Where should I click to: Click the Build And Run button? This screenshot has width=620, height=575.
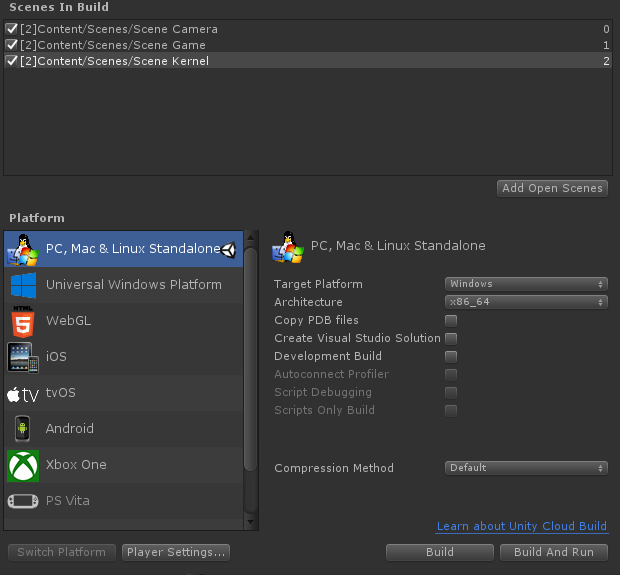tap(554, 552)
